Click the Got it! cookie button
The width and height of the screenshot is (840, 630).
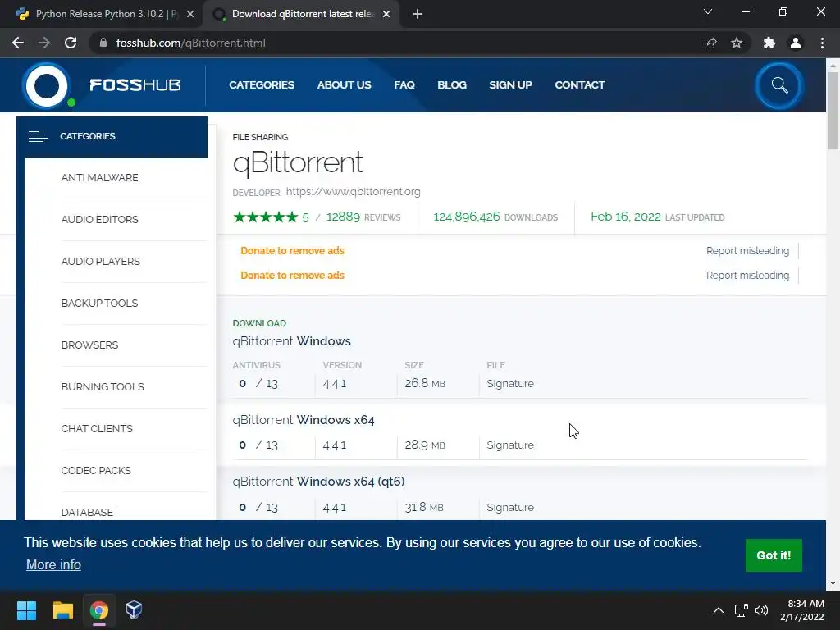(x=774, y=555)
